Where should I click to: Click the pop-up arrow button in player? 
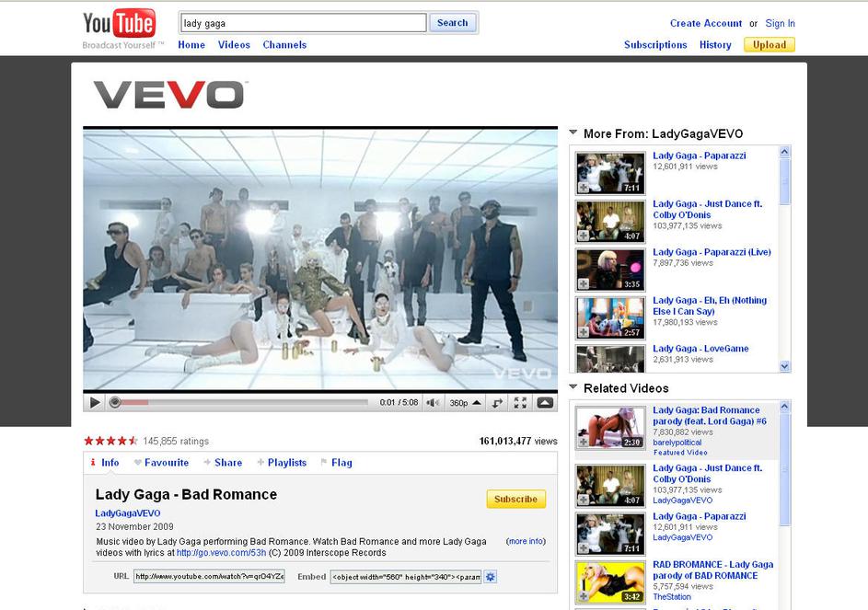(x=545, y=402)
